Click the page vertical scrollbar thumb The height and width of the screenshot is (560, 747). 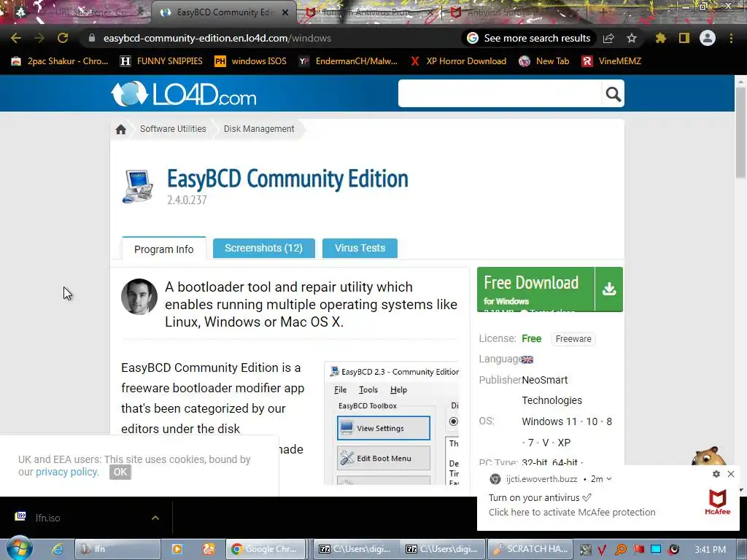pos(740,133)
